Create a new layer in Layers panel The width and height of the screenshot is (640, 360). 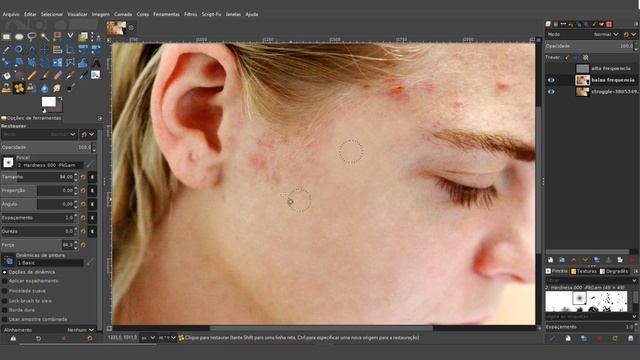[x=550, y=260]
